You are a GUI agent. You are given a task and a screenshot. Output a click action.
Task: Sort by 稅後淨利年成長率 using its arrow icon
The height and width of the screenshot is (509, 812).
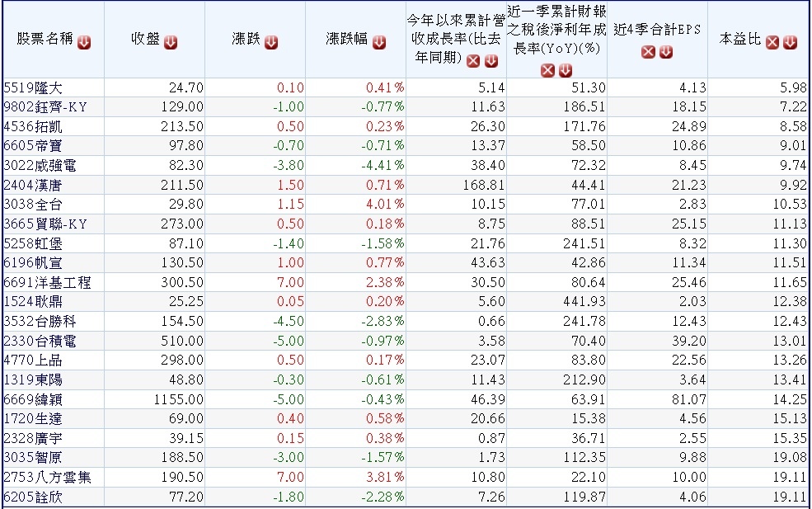point(566,70)
